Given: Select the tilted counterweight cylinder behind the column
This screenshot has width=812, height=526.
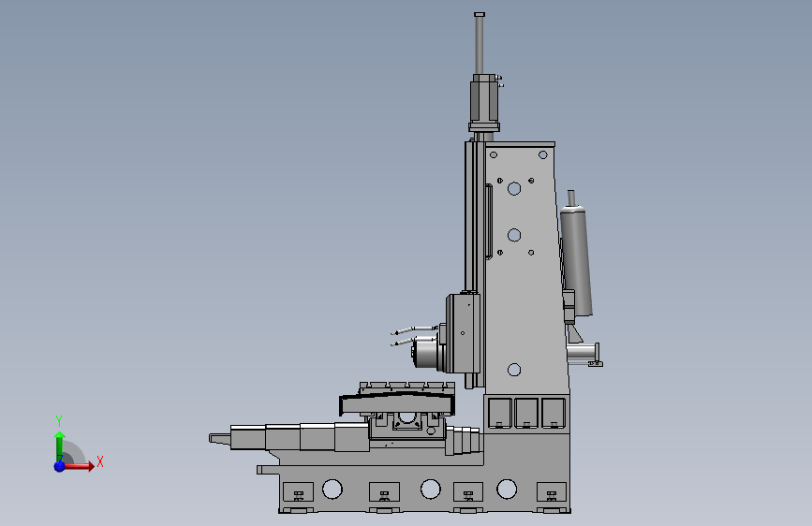Looking at the screenshot, I should pyautogui.click(x=577, y=259).
